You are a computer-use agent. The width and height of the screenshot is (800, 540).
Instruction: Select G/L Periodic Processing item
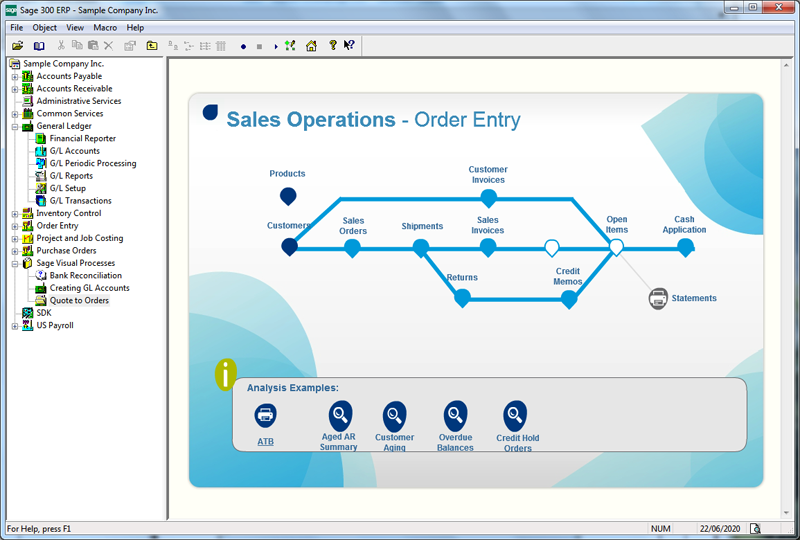(x=93, y=163)
